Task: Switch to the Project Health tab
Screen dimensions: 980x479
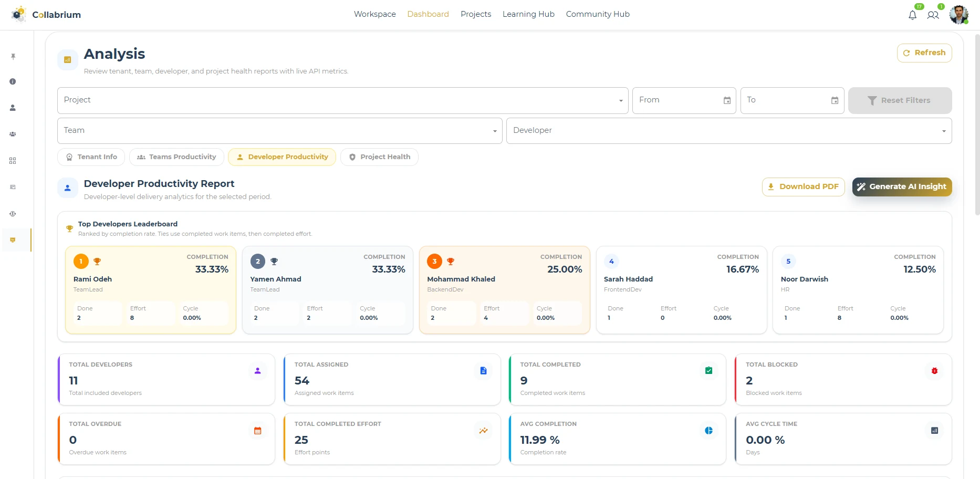Action: tap(379, 157)
